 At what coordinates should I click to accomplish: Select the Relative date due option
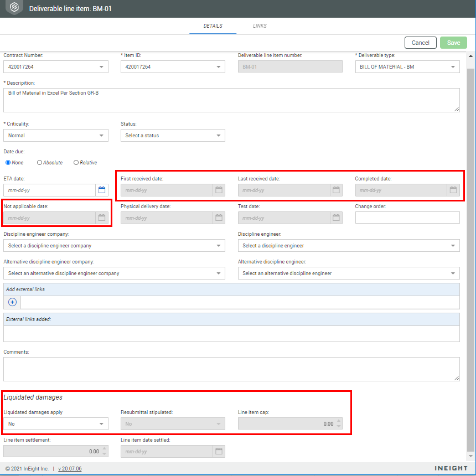[76, 163]
